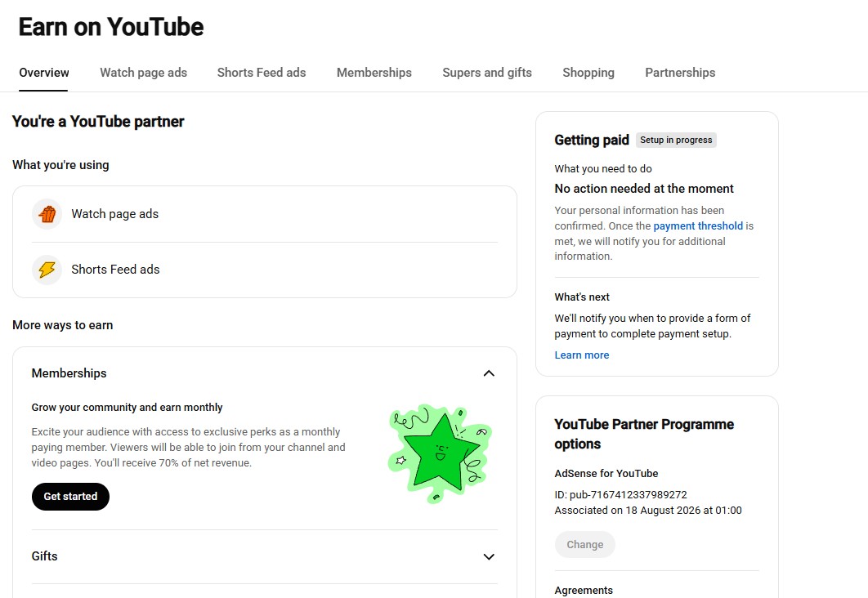This screenshot has width=868, height=598.
Task: Select the Overview tab
Action: click(44, 73)
